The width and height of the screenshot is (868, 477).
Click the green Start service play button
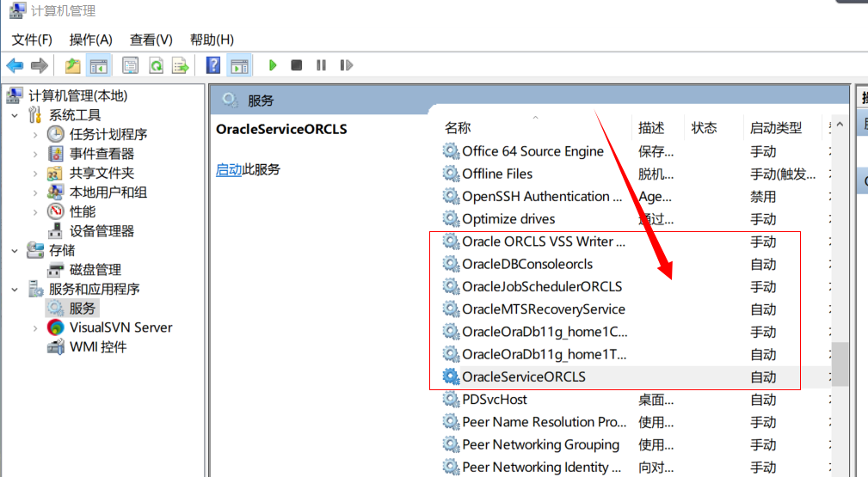273,65
